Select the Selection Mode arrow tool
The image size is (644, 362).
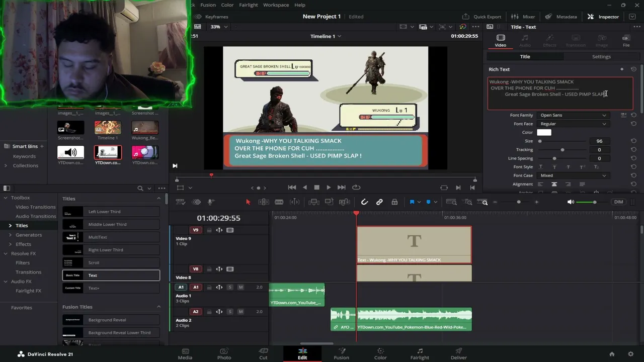[248, 202]
